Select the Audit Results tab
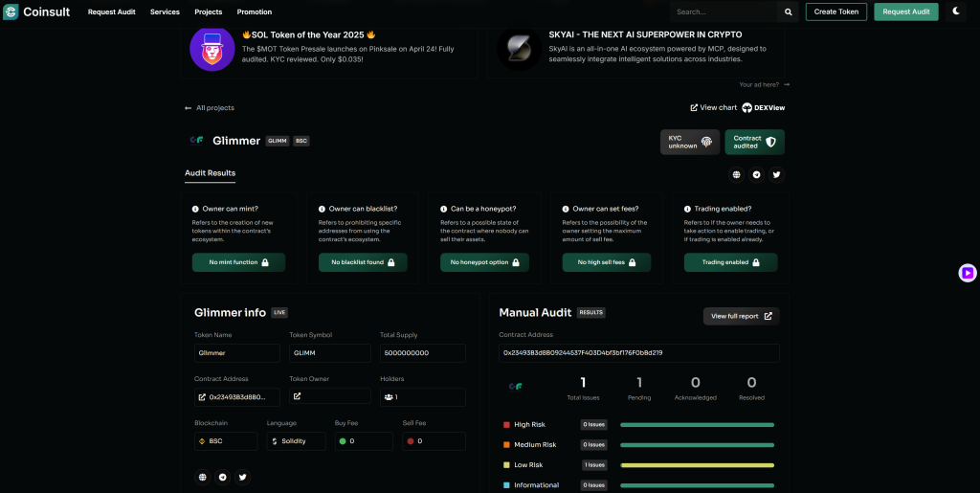The width and height of the screenshot is (980, 493). coord(210,173)
